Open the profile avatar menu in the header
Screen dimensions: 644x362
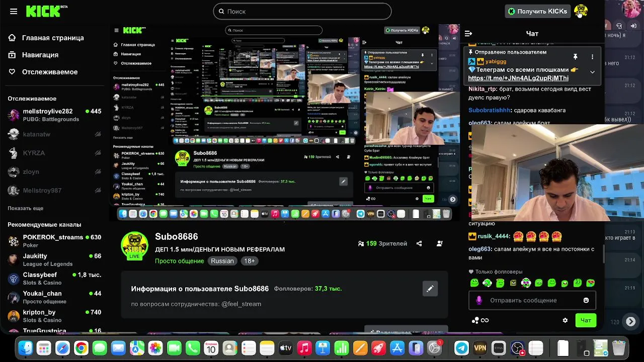pyautogui.click(x=581, y=11)
